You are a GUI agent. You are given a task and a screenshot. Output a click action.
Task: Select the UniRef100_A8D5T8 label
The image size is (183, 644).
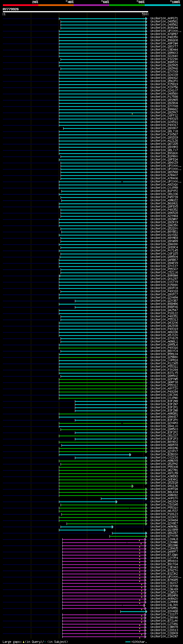(x=164, y=445)
